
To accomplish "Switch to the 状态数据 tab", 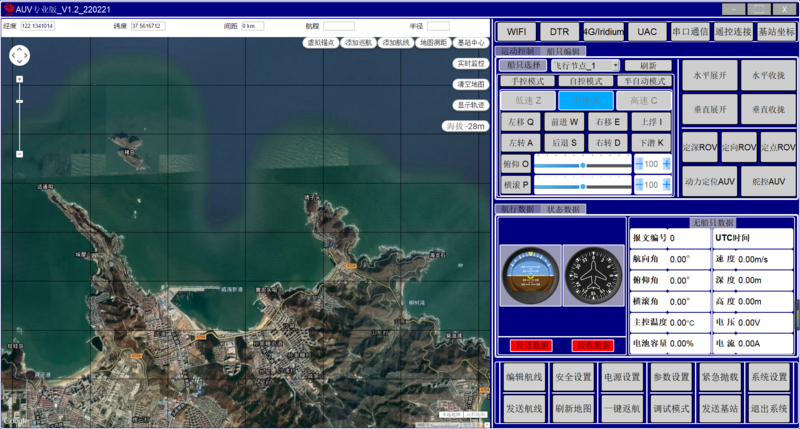I will [563, 209].
